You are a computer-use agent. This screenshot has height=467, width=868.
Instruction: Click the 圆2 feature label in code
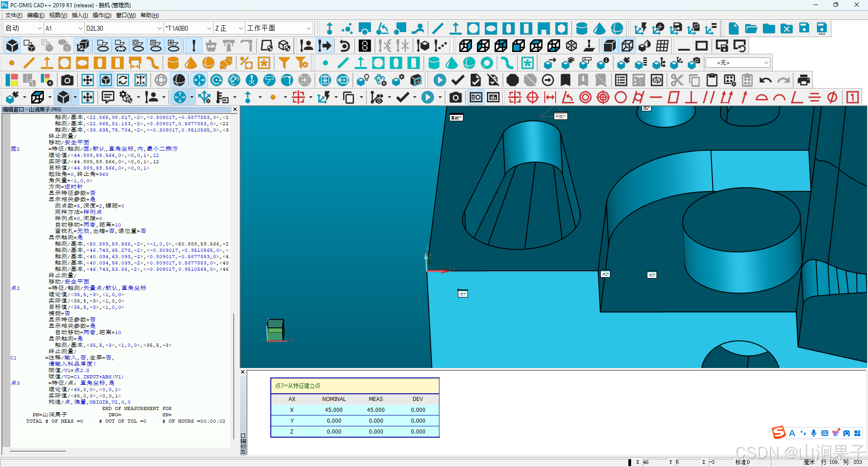(x=15, y=149)
